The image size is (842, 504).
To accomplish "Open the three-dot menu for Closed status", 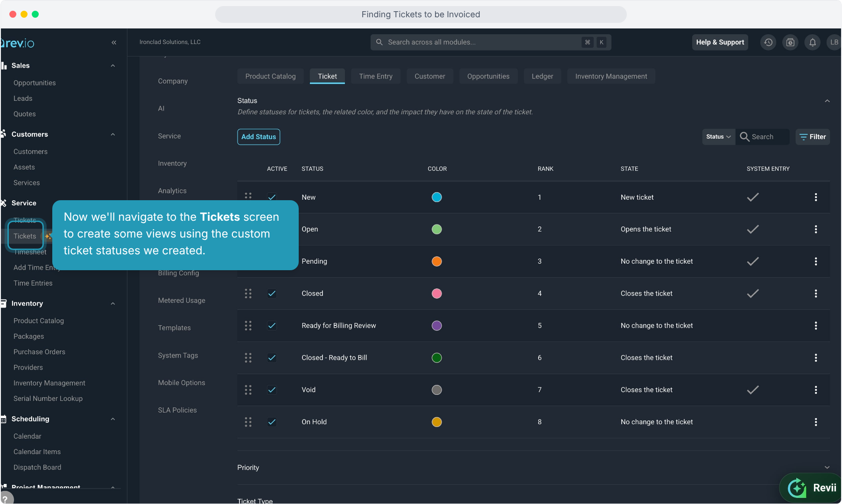I will (x=816, y=294).
